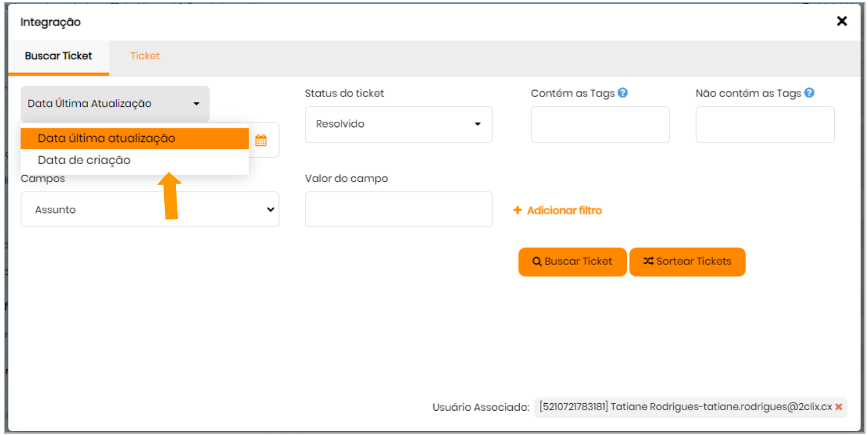Click the Adicionar filtro link
The width and height of the screenshot is (868, 435).
pos(564,210)
